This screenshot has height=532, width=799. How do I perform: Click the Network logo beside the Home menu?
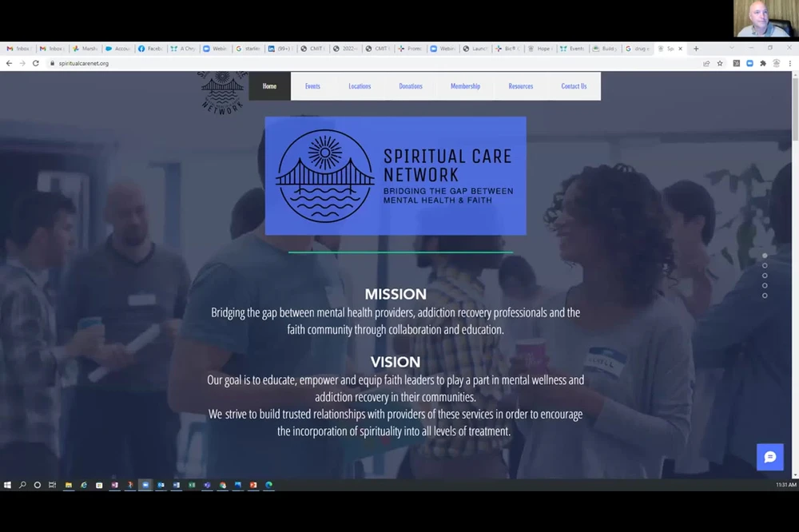(222, 93)
